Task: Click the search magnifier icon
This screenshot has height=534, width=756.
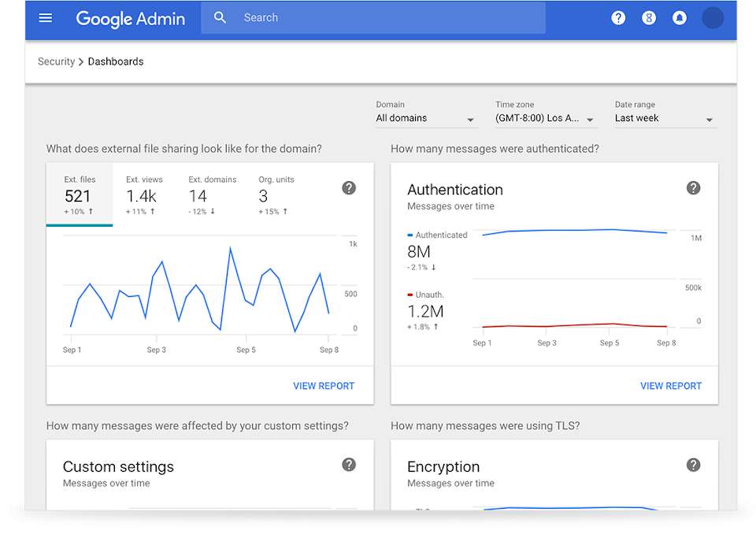Action: tap(220, 17)
